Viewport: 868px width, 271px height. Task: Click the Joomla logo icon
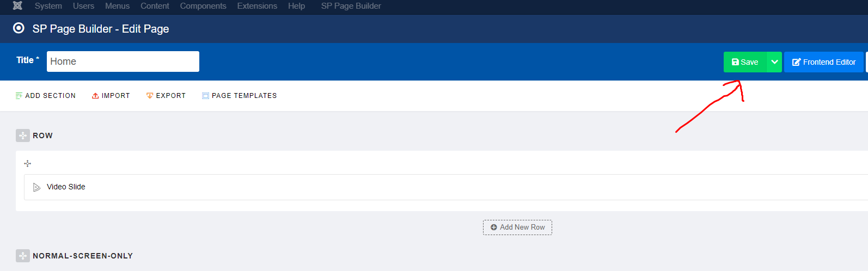point(17,5)
